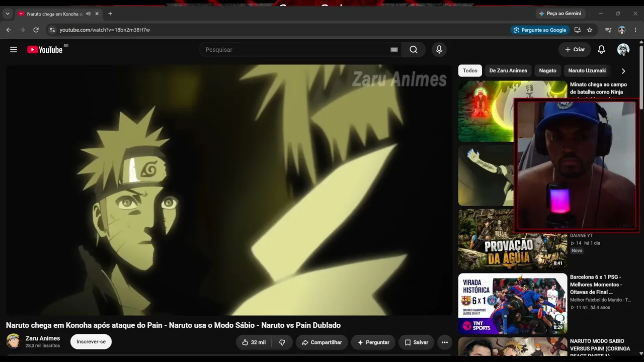Image resolution: width=644 pixels, height=362 pixels.
Task: Open the on-screen keyboard in search box
Action: 394,50
